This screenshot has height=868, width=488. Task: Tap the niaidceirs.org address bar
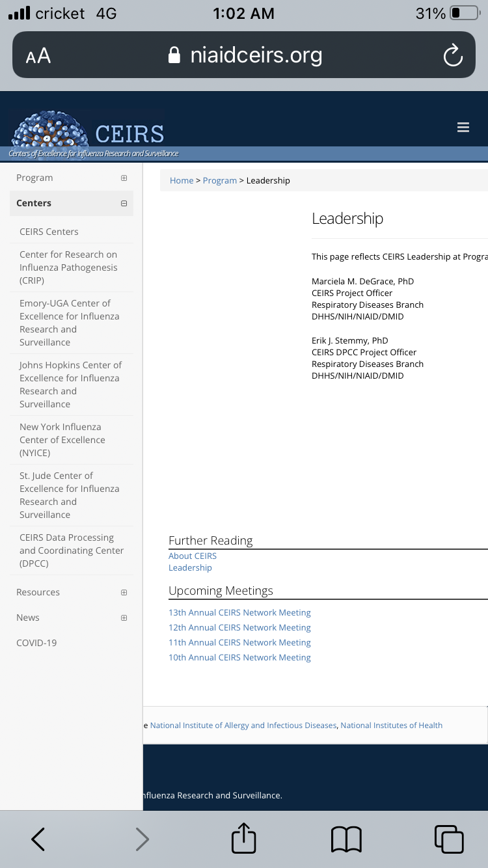coord(244,55)
